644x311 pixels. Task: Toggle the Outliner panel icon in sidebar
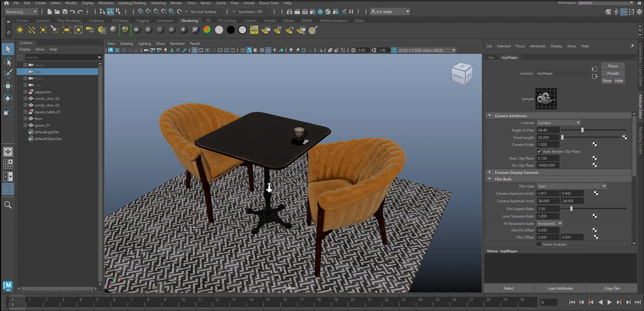pos(8,189)
